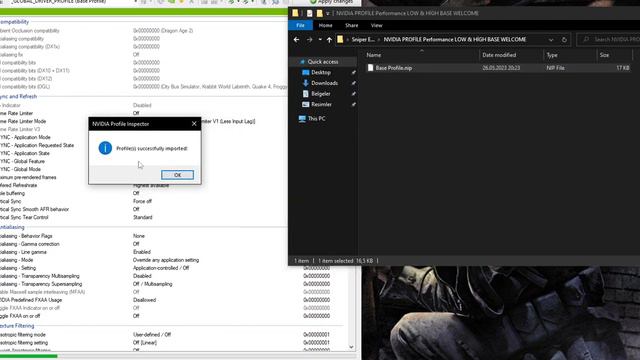Screen dimensions: 640x360
Task: Select the 'Standard' Tear Control value
Action: [x=142, y=217]
